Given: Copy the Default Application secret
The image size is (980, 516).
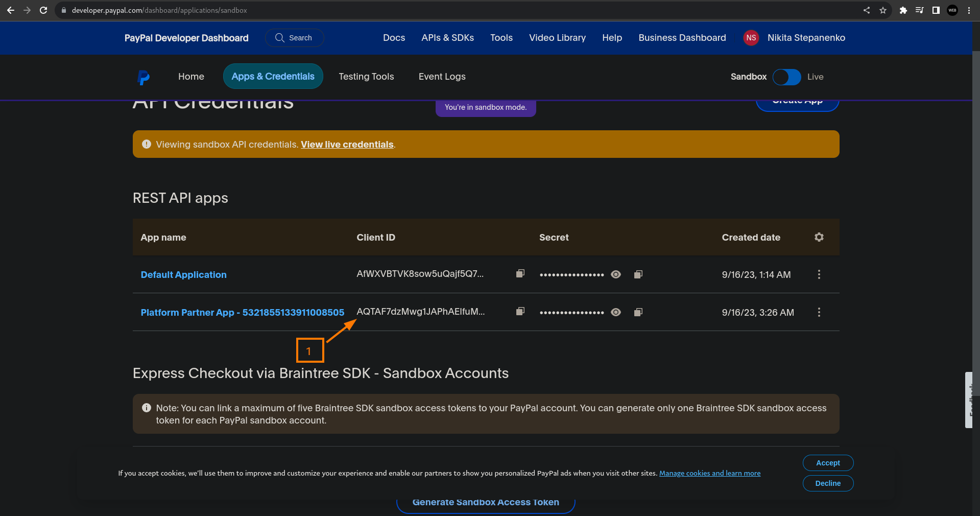Looking at the screenshot, I should [638, 274].
